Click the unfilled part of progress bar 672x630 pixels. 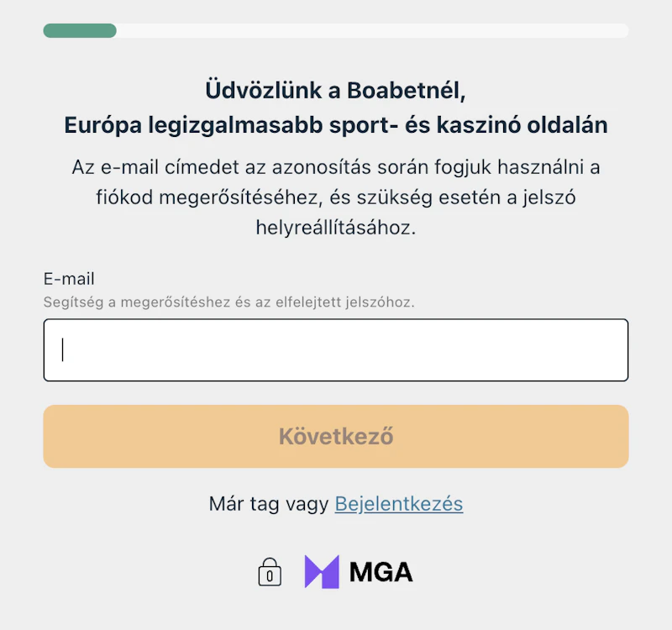tap(372, 31)
